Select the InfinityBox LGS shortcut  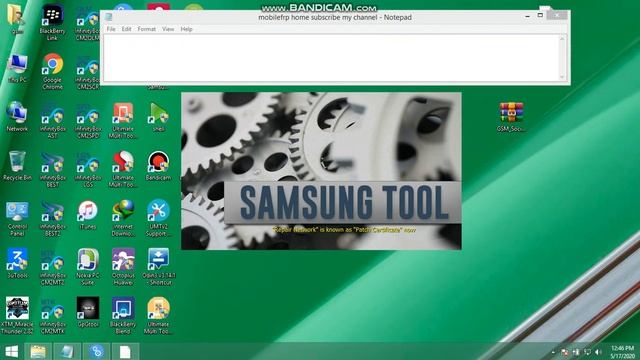tap(88, 169)
